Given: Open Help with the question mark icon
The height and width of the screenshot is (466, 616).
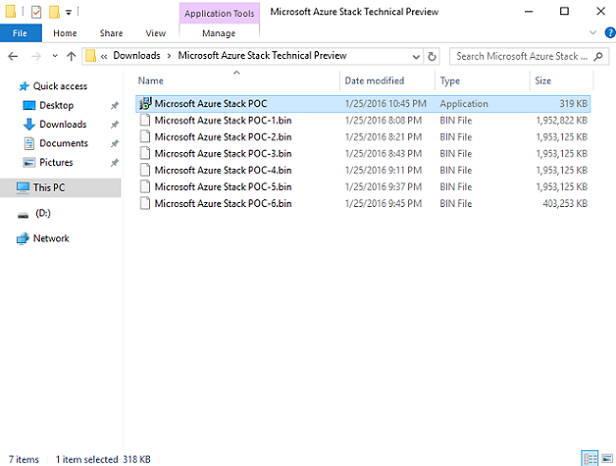Looking at the screenshot, I should [610, 33].
